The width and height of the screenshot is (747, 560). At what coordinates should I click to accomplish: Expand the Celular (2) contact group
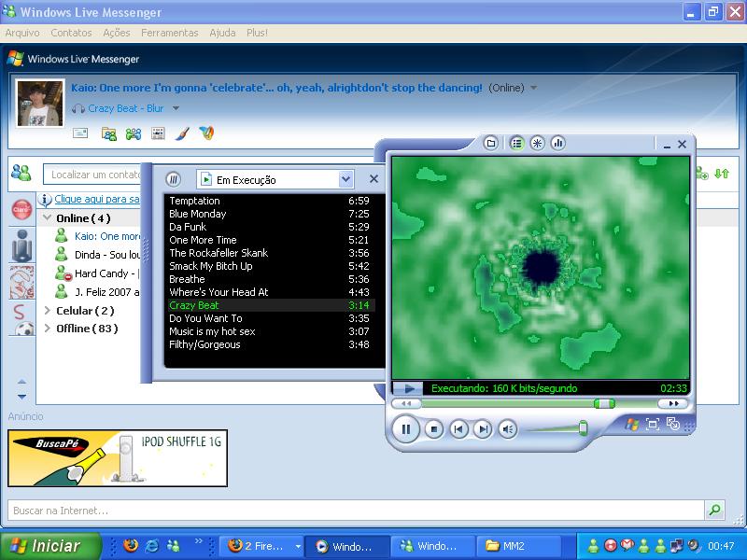[x=48, y=311]
